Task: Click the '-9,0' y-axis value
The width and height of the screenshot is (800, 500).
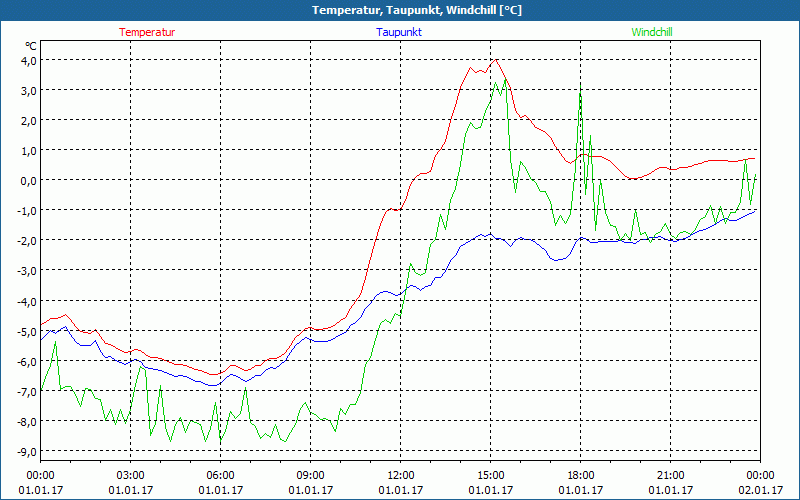Action: (x=27, y=452)
